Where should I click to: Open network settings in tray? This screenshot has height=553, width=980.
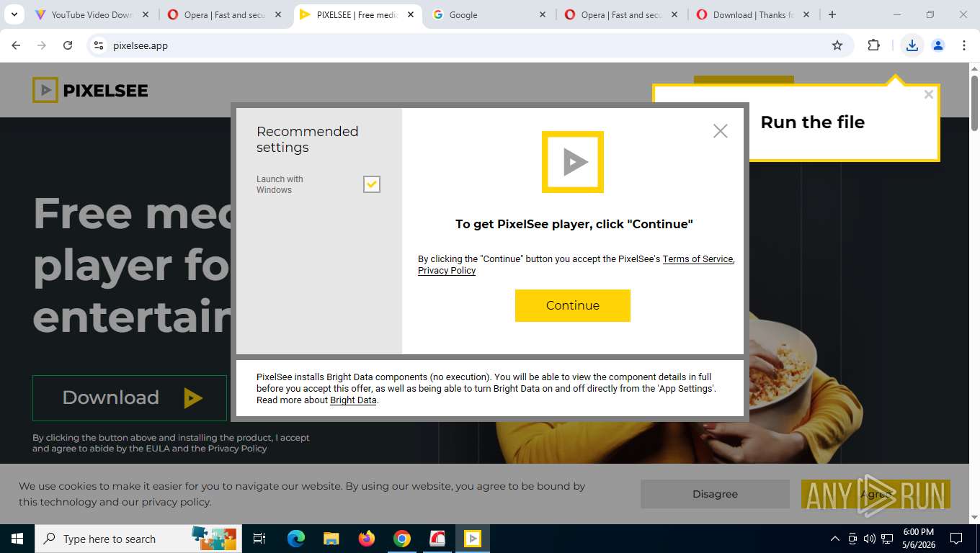coord(887,539)
